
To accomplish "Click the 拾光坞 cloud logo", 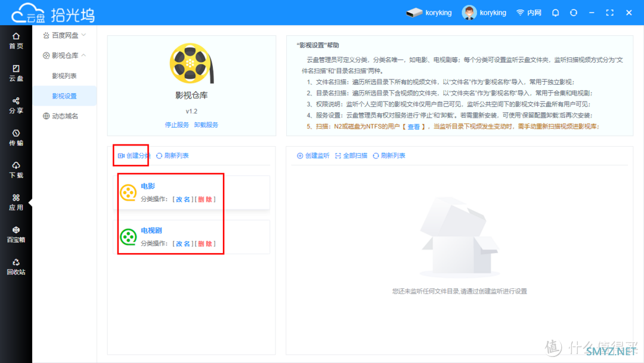I will click(52, 13).
